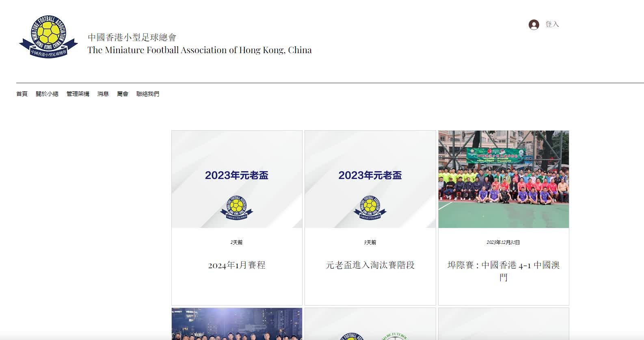Click the association logo in the header

49,37
